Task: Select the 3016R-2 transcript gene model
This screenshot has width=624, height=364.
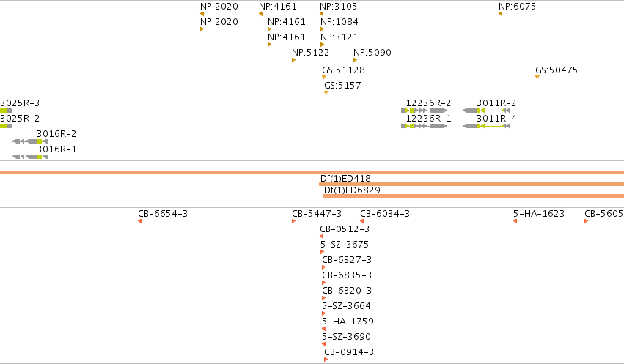Action: click(30, 141)
